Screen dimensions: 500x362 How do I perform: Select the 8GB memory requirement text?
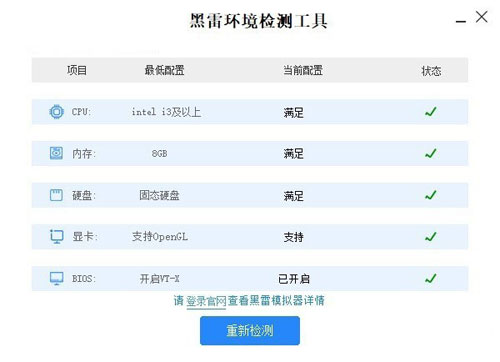coord(159,154)
